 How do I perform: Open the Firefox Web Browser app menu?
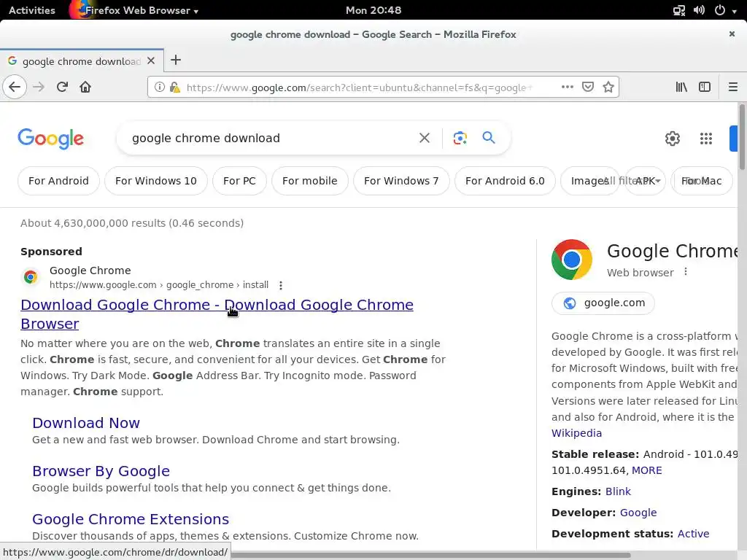(134, 10)
